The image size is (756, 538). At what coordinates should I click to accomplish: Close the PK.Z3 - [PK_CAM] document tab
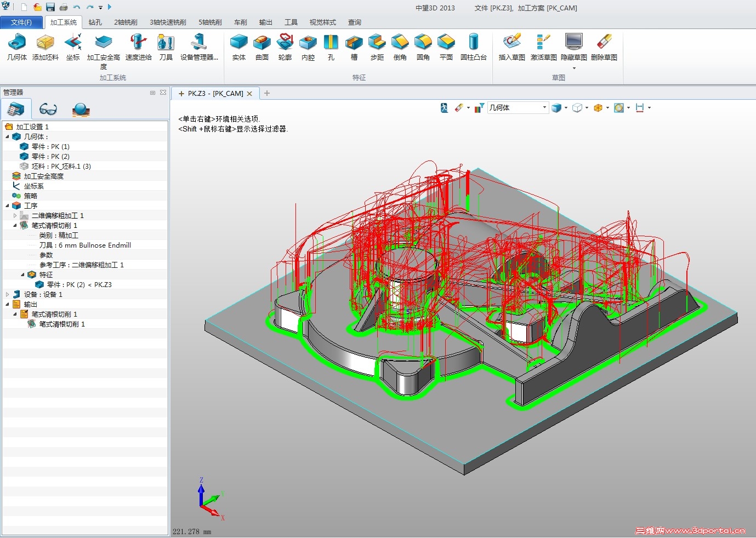(x=249, y=94)
